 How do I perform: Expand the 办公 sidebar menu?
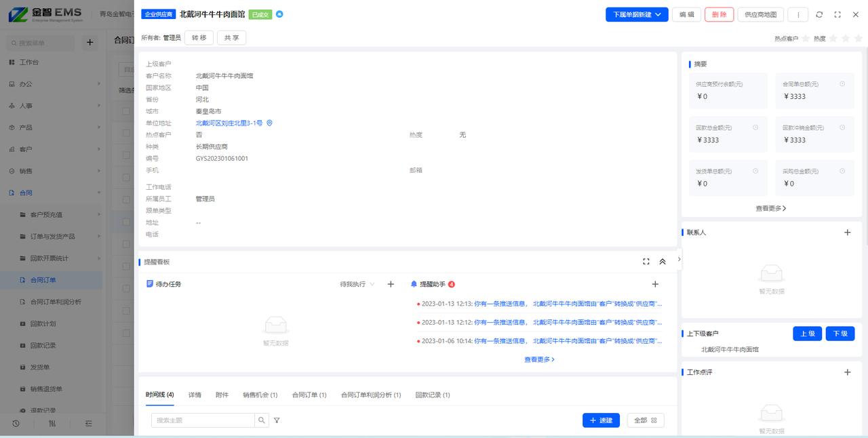click(53, 84)
